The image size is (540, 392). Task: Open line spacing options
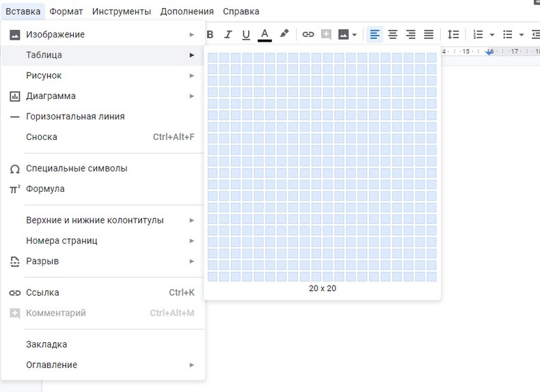[x=453, y=34]
